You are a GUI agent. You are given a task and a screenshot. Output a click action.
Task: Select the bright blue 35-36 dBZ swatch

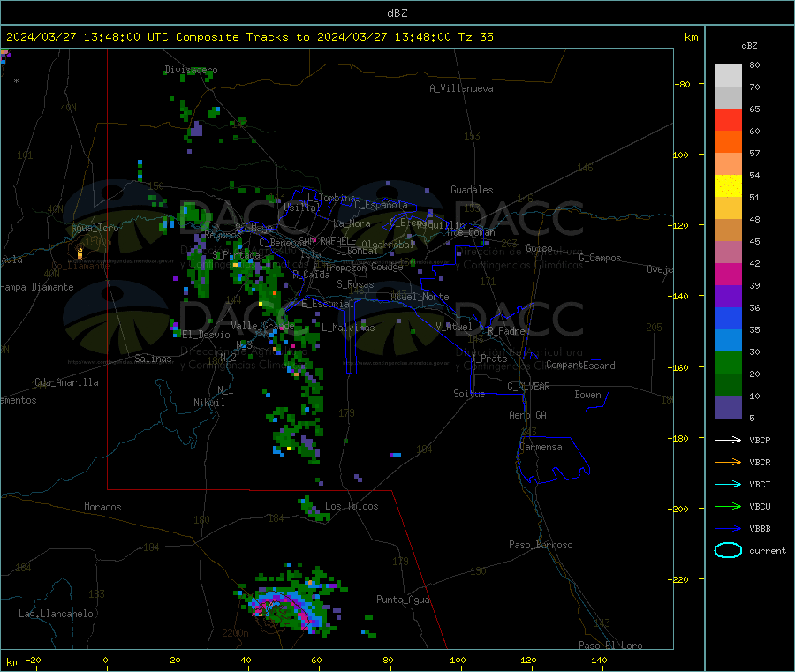point(728,318)
